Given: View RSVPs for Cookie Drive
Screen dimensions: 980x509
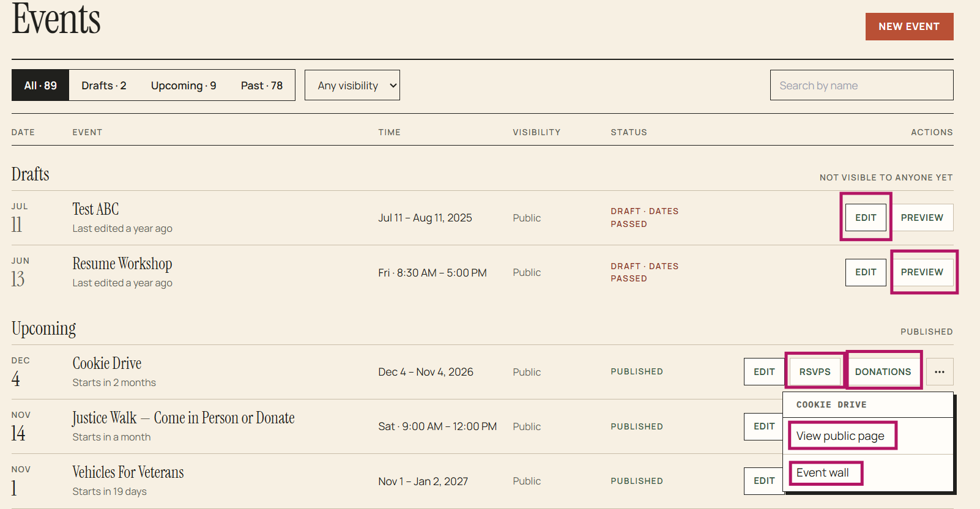Looking at the screenshot, I should click(x=815, y=371).
